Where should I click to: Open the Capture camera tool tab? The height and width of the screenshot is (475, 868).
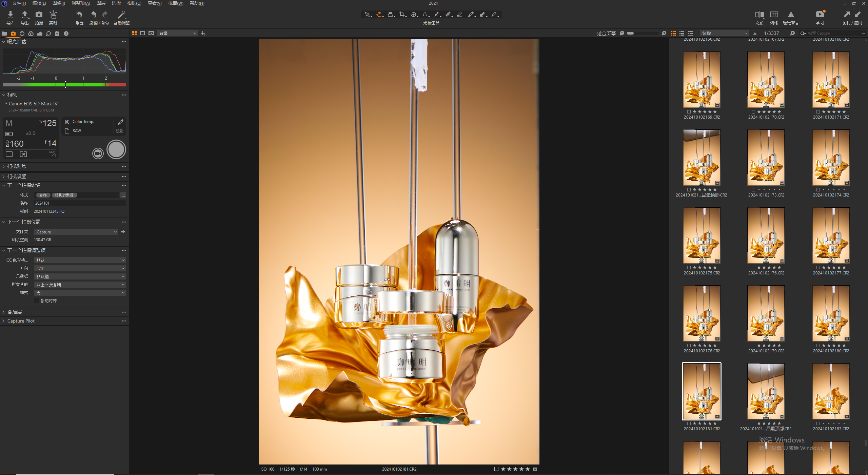tap(13, 34)
